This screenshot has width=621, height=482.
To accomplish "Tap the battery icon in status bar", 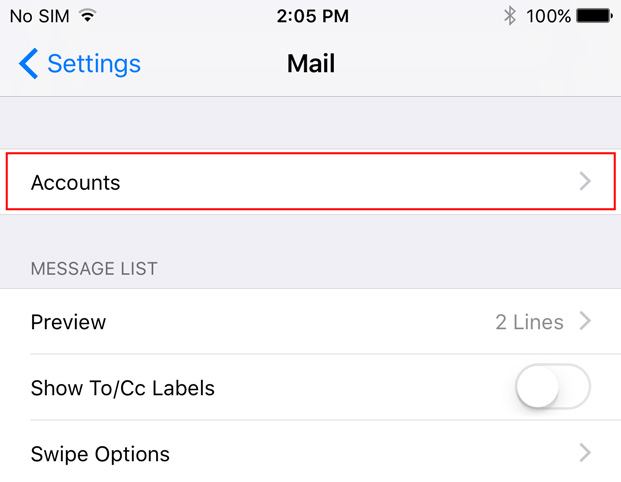I will (x=594, y=16).
